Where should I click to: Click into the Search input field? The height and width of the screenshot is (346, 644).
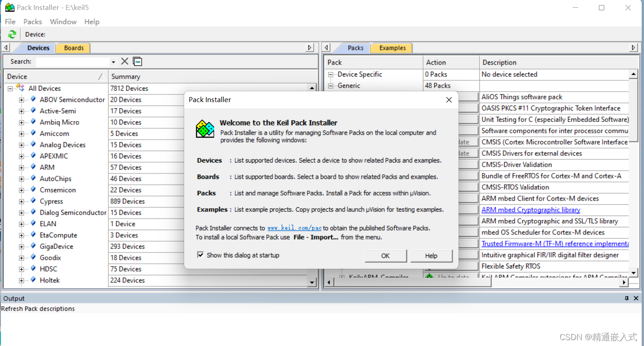72,62
